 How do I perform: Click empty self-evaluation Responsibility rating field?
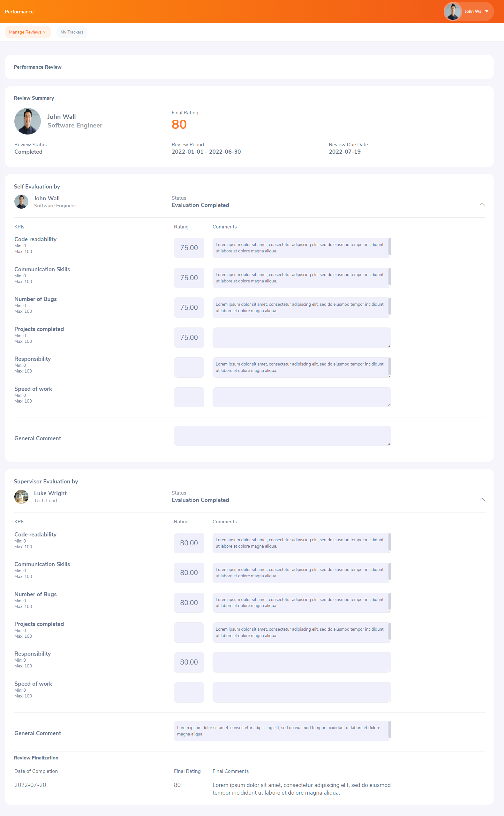(189, 367)
